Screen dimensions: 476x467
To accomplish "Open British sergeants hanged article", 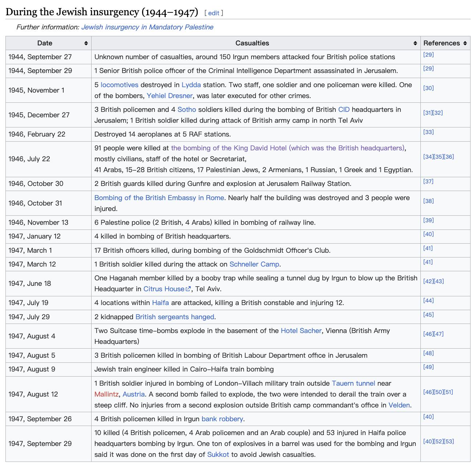I will click(x=175, y=317).
